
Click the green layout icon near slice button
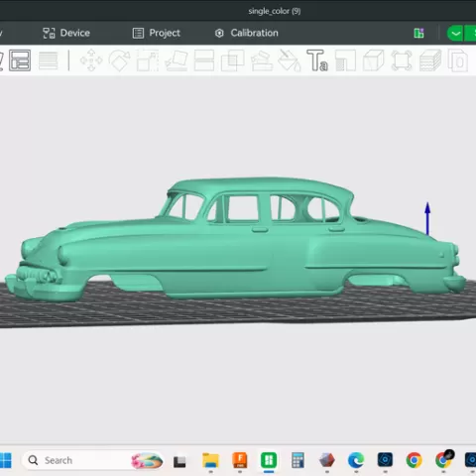point(418,33)
